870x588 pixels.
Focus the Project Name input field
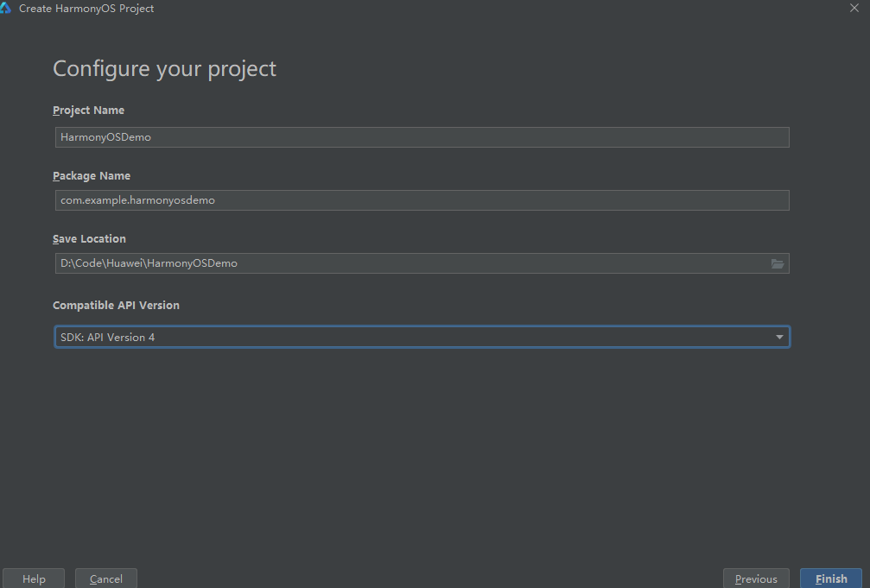click(x=421, y=137)
